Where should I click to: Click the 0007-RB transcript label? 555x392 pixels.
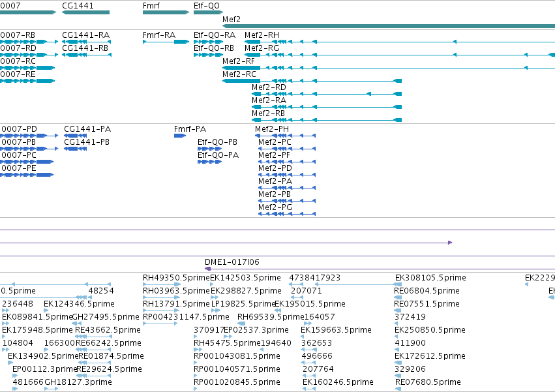tap(18, 35)
